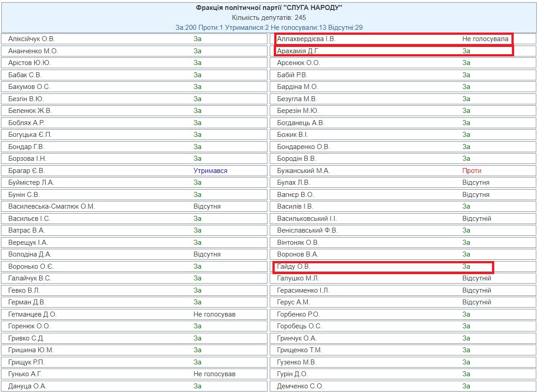Select deputy Гетманцев Д.О.
Screen dimensions: 539x392
(x=33, y=314)
